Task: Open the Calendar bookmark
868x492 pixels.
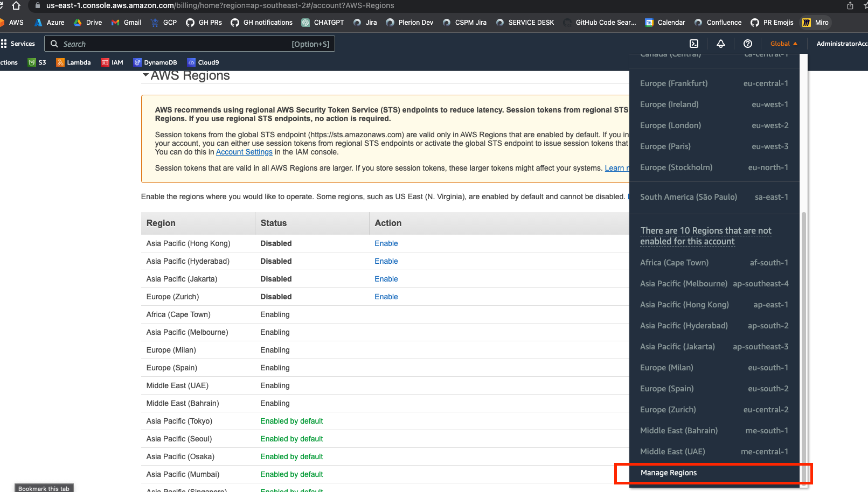Action: [x=665, y=23]
